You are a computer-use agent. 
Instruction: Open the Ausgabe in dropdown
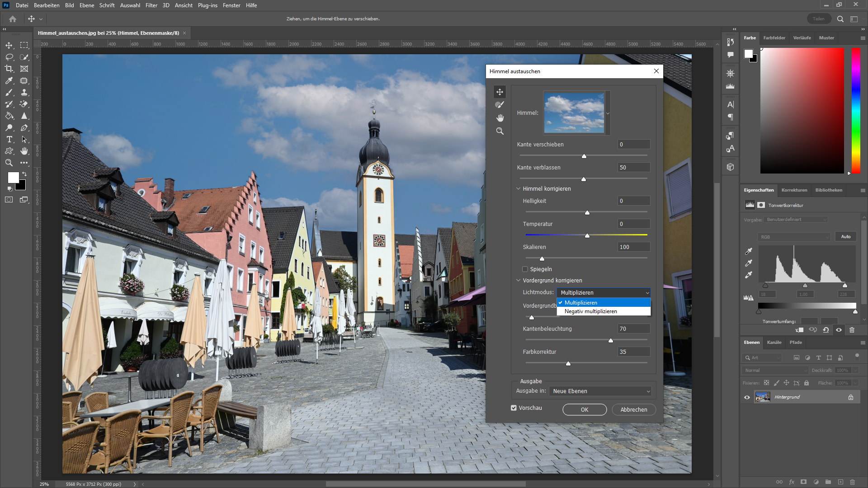point(601,391)
